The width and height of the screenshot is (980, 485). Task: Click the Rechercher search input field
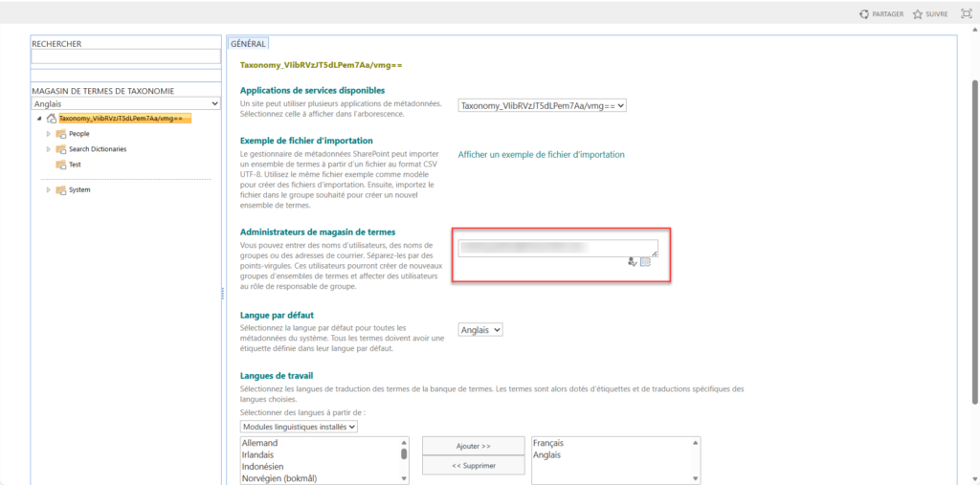click(x=125, y=57)
